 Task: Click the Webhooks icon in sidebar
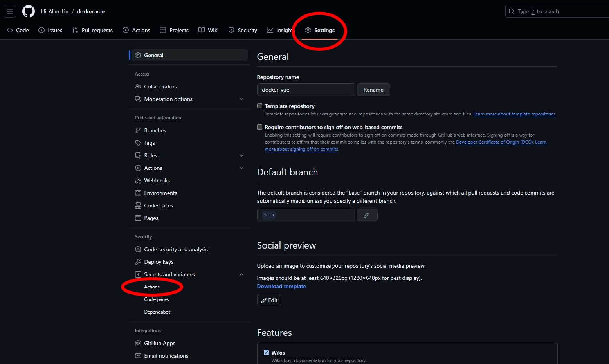(x=138, y=180)
